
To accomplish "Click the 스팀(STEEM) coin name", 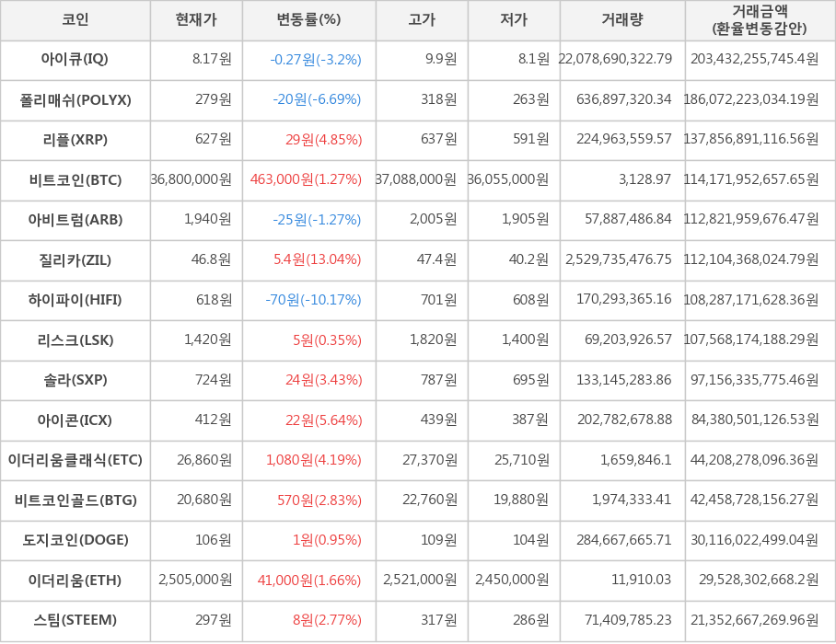I will tap(75, 620).
